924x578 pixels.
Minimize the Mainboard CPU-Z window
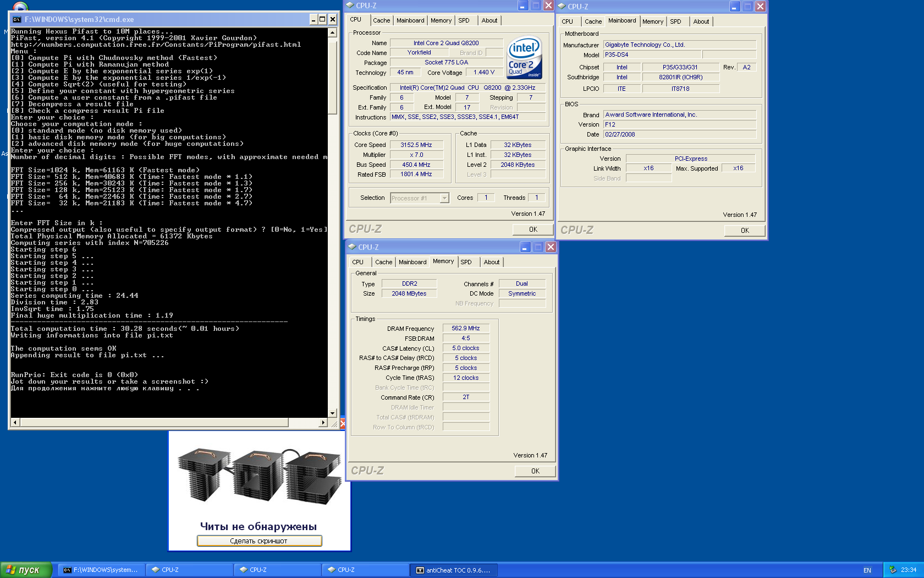coord(735,7)
